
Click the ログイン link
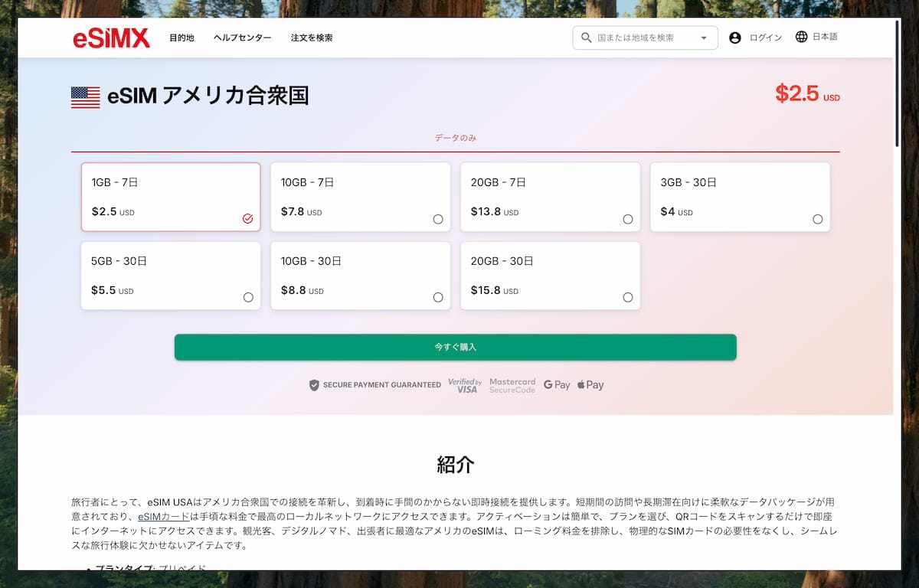coord(766,38)
